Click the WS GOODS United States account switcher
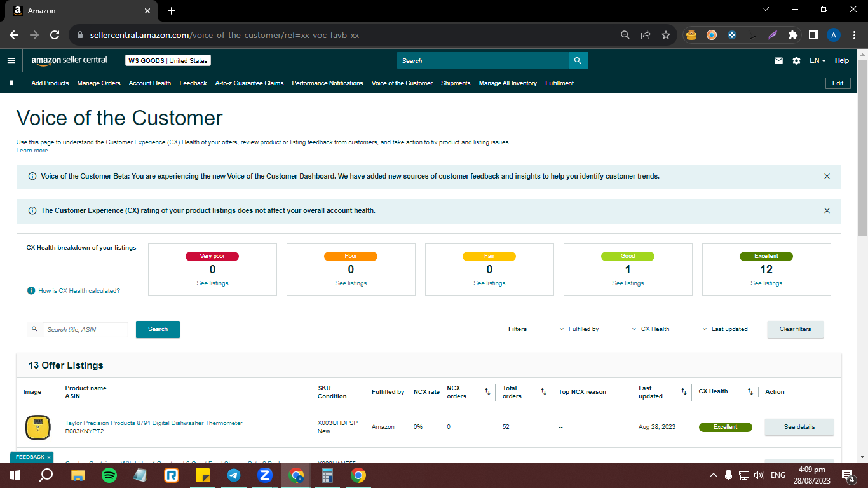The height and width of the screenshot is (488, 868). click(x=168, y=60)
